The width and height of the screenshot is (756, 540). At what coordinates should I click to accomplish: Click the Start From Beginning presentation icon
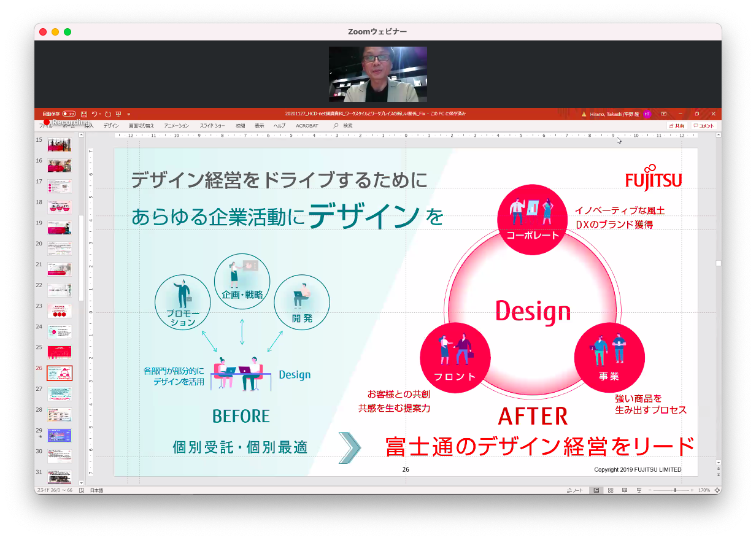pos(118,114)
